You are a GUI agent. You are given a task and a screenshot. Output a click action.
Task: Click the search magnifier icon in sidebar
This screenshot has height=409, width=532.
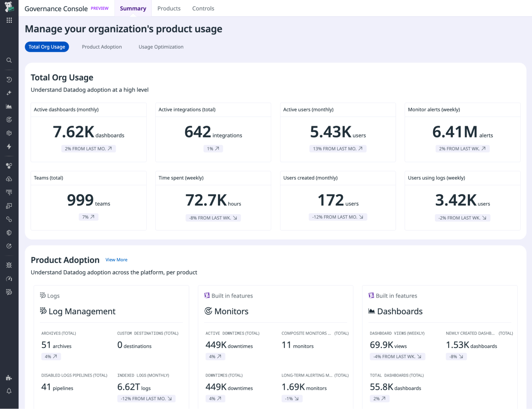click(x=9, y=60)
